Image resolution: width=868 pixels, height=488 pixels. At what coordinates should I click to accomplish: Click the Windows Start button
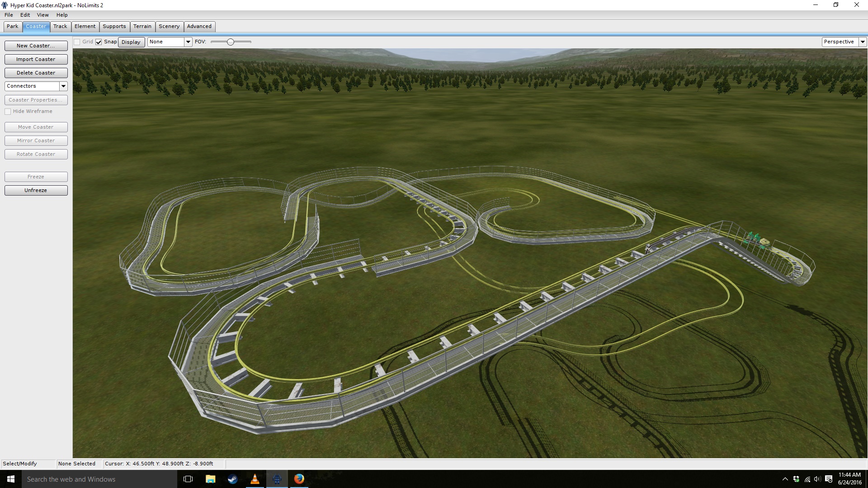(x=11, y=479)
